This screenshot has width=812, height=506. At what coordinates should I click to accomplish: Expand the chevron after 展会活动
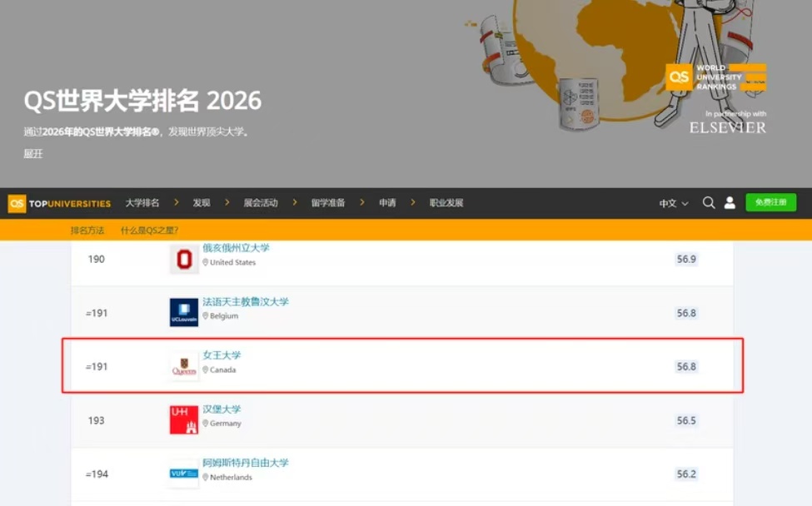[295, 202]
